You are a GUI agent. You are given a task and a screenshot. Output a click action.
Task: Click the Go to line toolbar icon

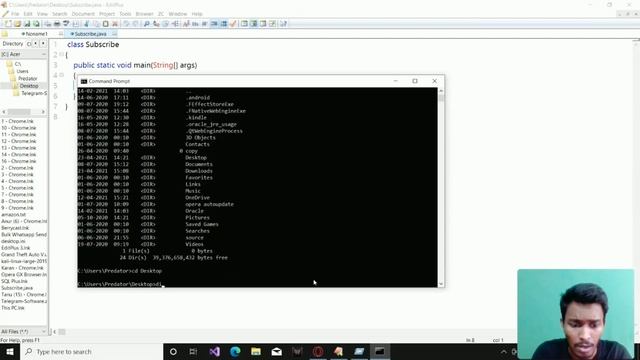(175, 24)
